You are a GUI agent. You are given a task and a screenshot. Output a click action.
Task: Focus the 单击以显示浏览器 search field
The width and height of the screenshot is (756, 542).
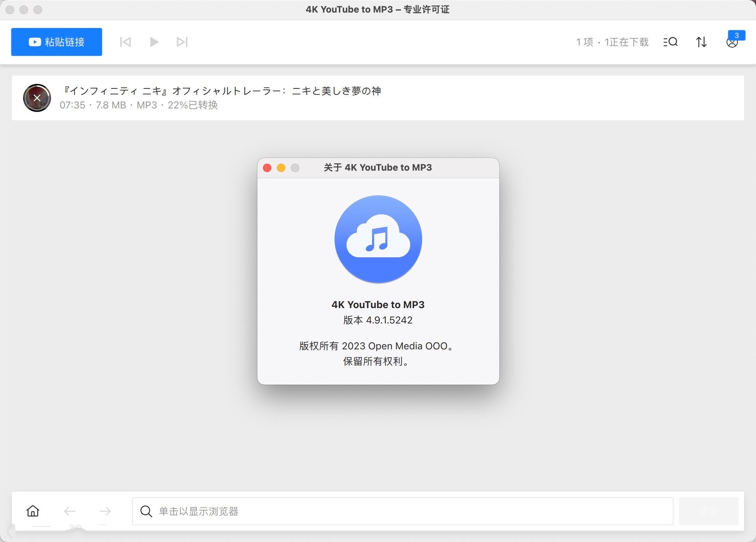click(x=402, y=511)
